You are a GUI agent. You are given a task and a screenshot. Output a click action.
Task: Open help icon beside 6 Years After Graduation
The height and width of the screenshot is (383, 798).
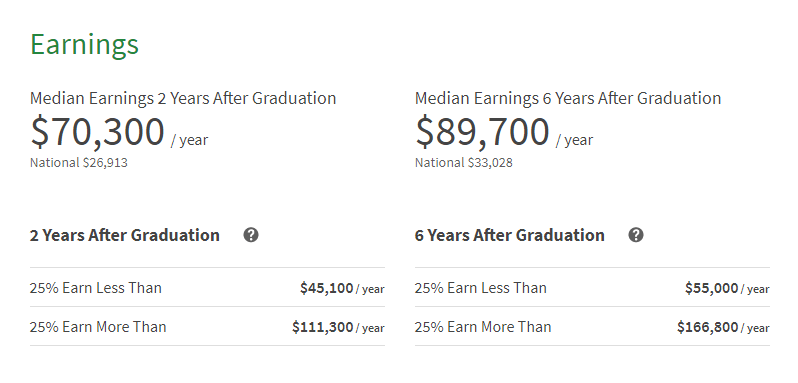tap(636, 235)
